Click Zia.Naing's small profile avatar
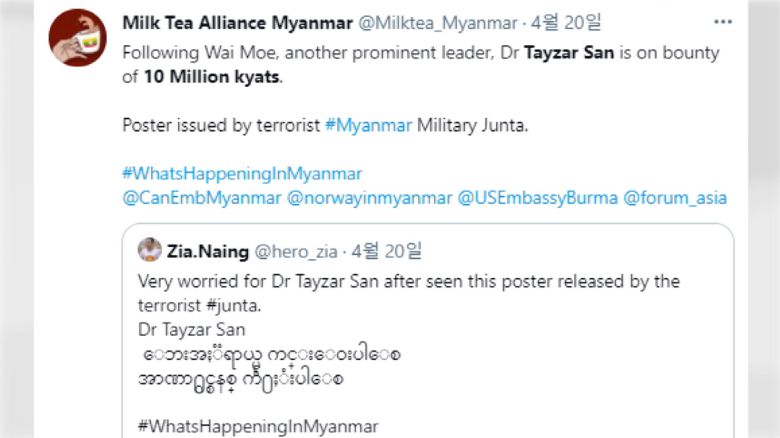Screen dimensions: 780x438 click(x=150, y=251)
